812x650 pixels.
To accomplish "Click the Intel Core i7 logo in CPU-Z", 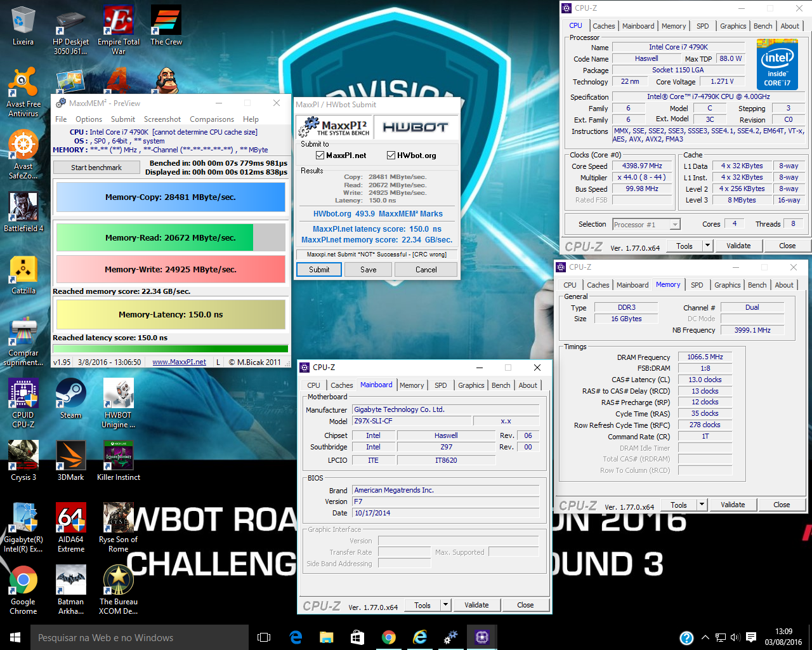I will [x=777, y=64].
